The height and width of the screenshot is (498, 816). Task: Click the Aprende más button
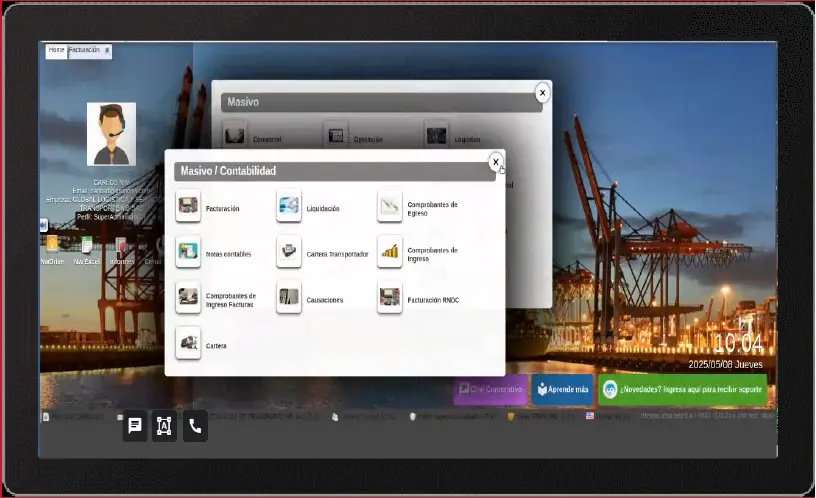(563, 389)
